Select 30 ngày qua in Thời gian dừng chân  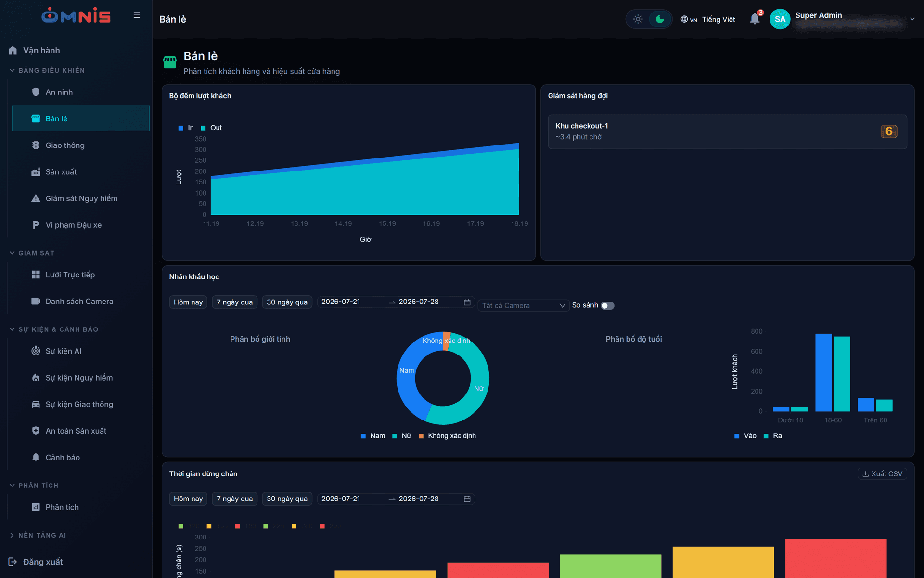coord(287,499)
